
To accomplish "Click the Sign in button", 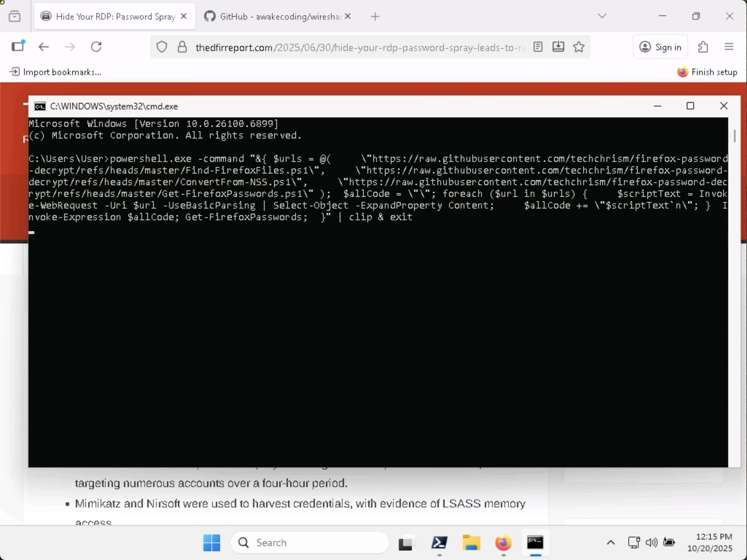I will [660, 47].
